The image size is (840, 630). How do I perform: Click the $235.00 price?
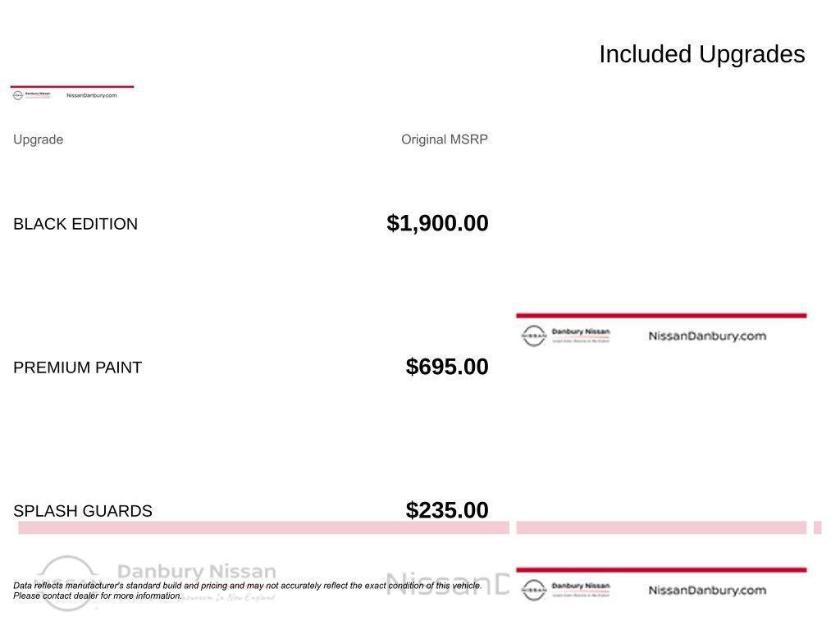click(x=447, y=510)
